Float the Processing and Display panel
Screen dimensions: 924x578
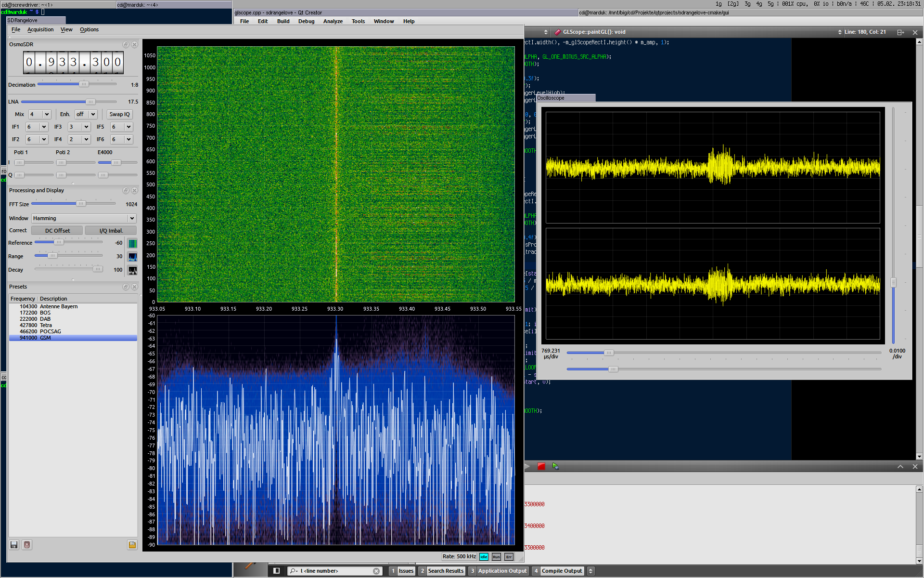pos(126,190)
